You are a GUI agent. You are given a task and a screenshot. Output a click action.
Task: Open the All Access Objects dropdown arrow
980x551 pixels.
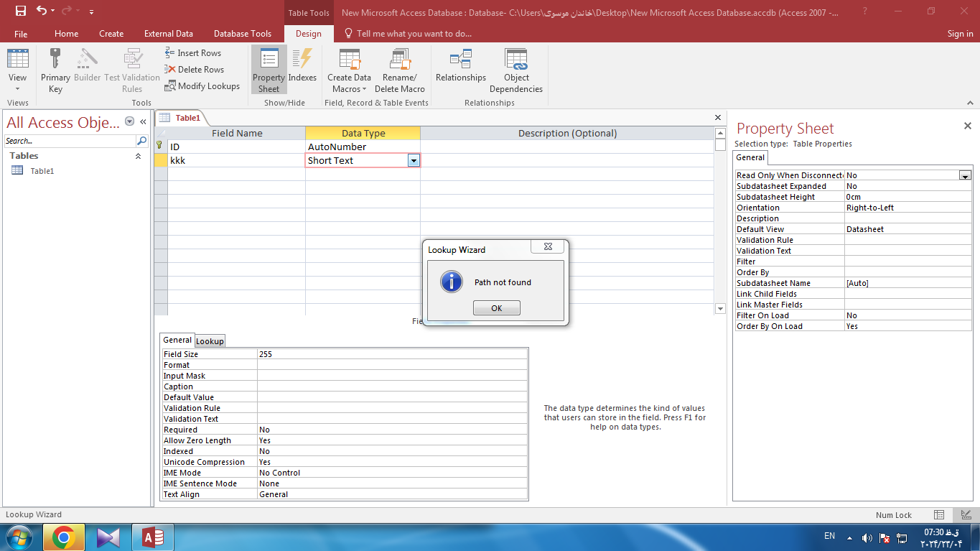pos(130,122)
